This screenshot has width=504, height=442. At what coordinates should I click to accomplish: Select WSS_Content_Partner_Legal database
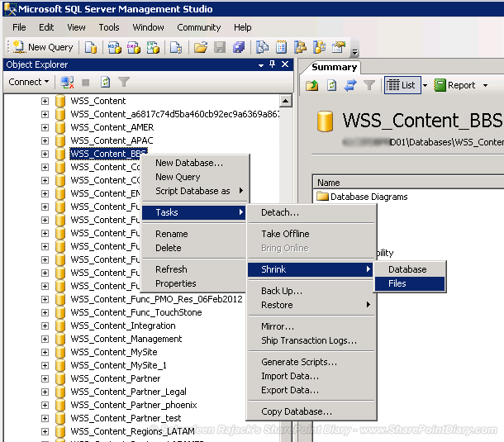pyautogui.click(x=128, y=392)
